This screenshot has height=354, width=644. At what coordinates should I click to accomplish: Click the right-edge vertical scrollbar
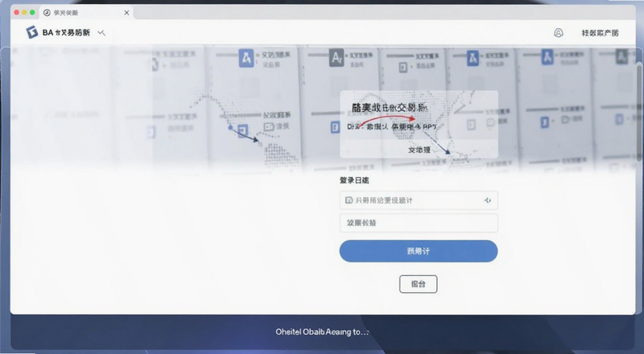(x=639, y=111)
